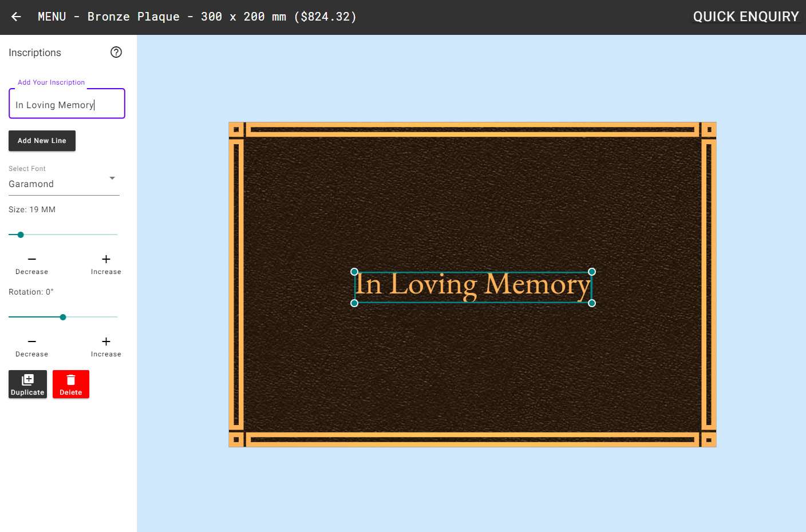Select the 'In Loving Memory' text on plaque

click(473, 285)
